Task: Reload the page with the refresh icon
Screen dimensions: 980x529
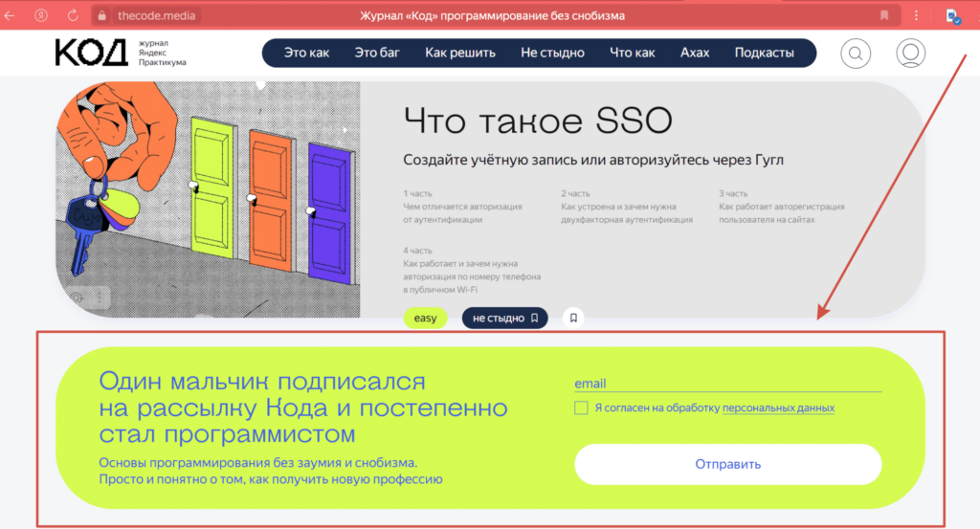Action: [x=73, y=15]
